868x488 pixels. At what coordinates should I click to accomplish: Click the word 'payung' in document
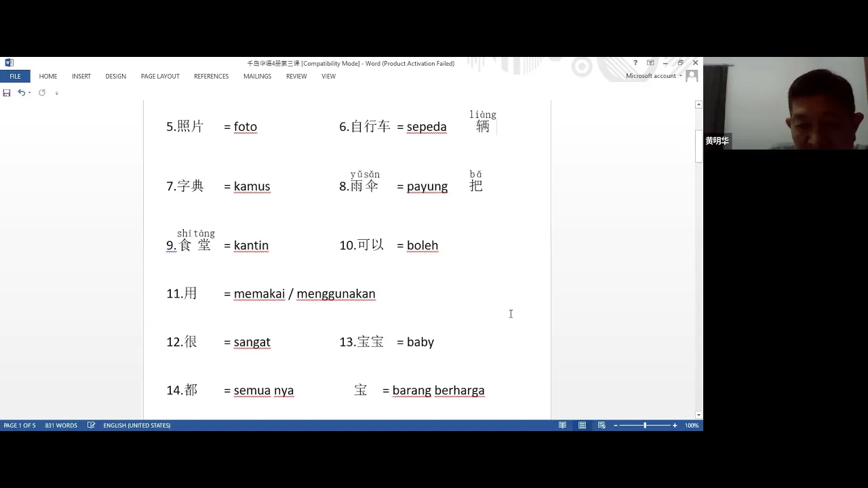[427, 187]
